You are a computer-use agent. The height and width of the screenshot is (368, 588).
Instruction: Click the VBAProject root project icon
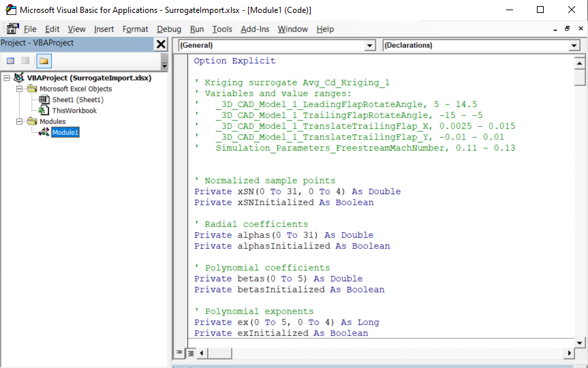pos(19,78)
